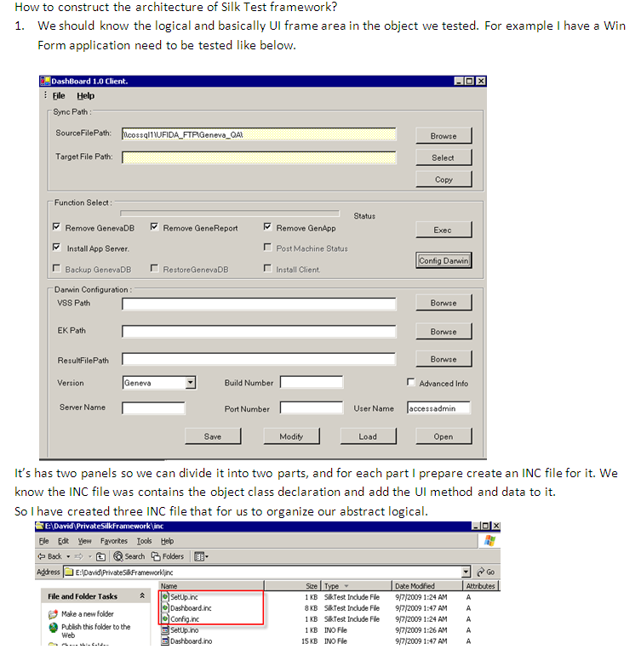Click the SetUp.inc file icon
Viewport: 641px width, 672px height.
(x=165, y=596)
